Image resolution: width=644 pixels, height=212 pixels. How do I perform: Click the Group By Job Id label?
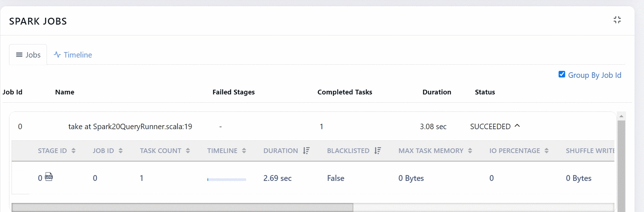click(x=594, y=75)
